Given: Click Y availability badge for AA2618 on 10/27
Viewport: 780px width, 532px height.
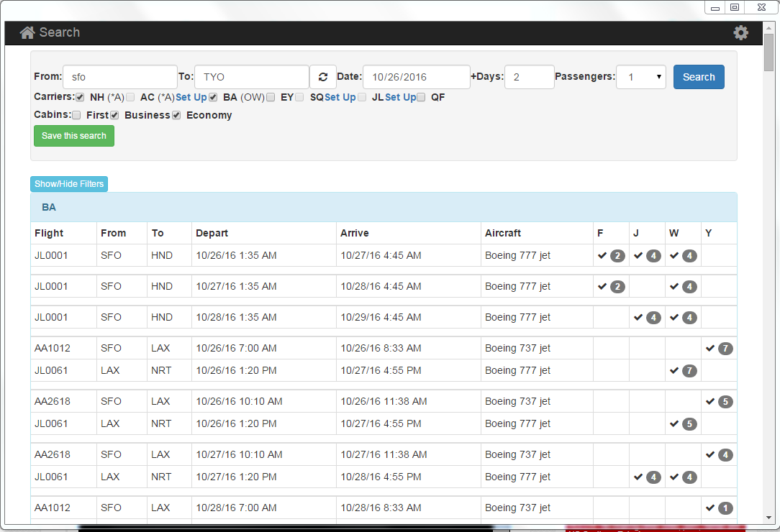Looking at the screenshot, I should (725, 454).
